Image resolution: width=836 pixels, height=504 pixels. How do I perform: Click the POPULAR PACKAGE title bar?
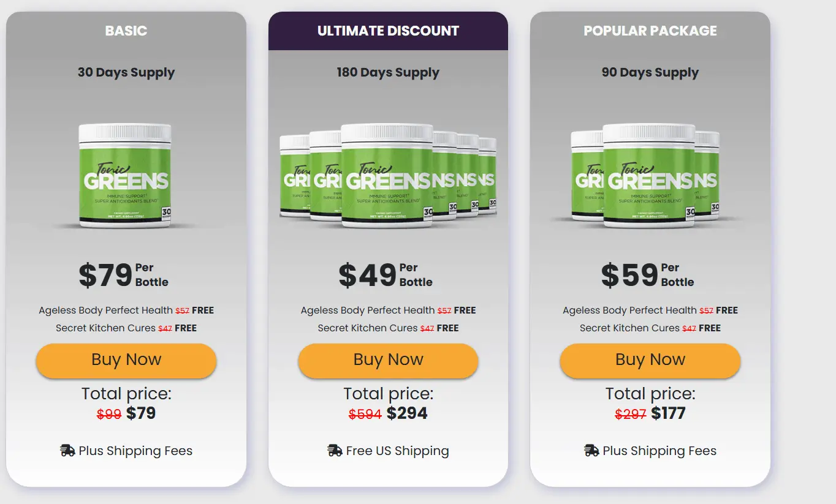point(650,30)
